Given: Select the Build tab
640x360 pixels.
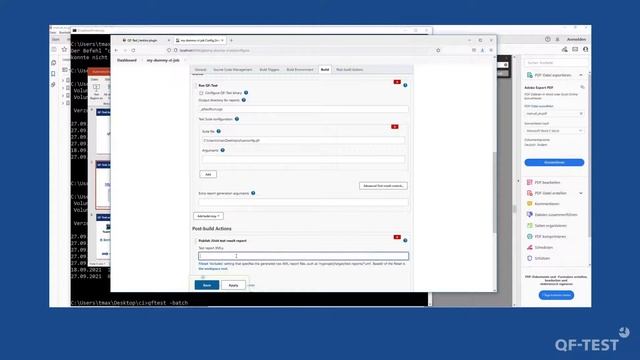Looking at the screenshot, I should (x=325, y=70).
